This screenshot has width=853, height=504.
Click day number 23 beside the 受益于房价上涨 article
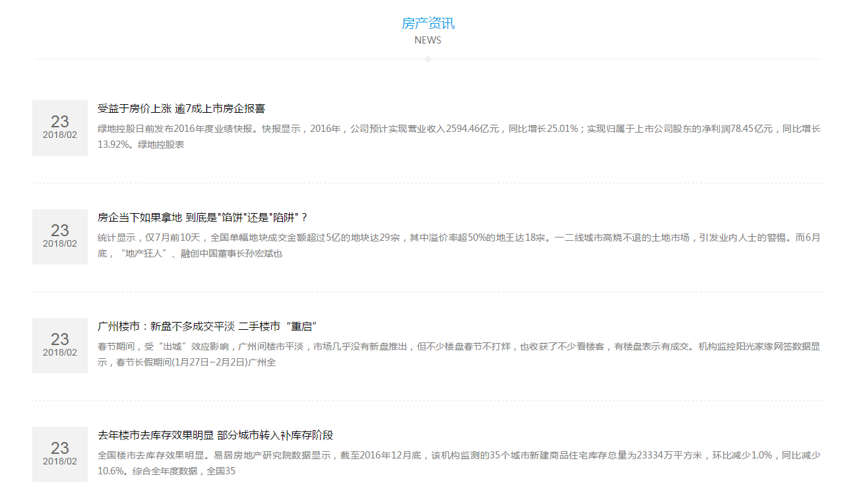(60, 121)
